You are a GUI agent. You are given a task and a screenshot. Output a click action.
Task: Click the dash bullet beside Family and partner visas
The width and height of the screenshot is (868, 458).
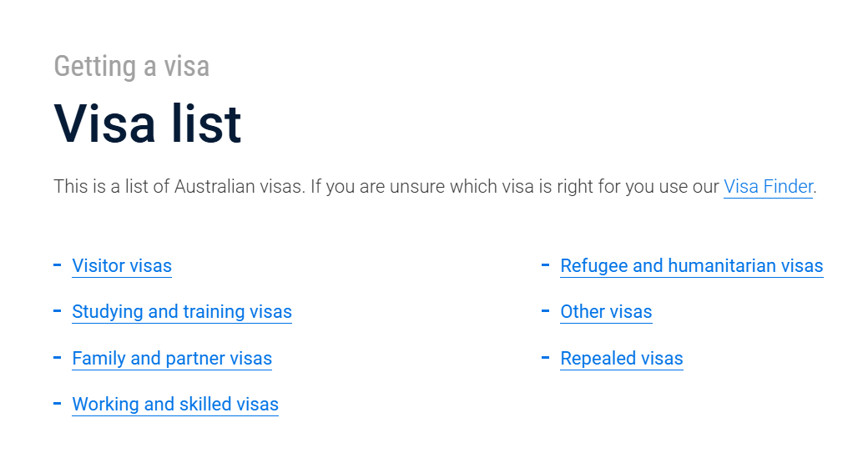(x=57, y=358)
